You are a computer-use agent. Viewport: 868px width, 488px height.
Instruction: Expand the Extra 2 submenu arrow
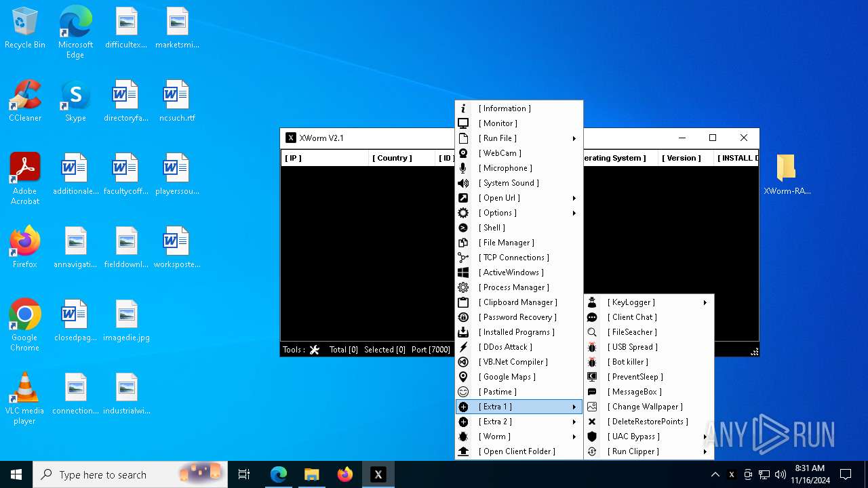point(574,422)
